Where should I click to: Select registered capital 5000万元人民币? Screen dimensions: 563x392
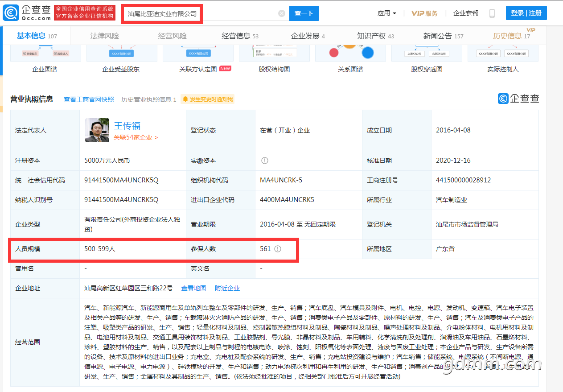(x=107, y=161)
